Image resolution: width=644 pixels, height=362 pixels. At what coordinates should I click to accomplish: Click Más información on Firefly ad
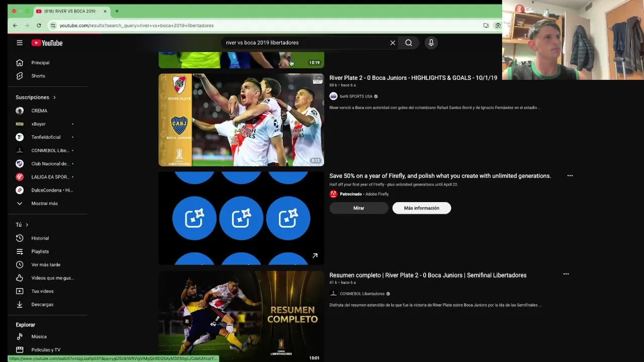(422, 208)
